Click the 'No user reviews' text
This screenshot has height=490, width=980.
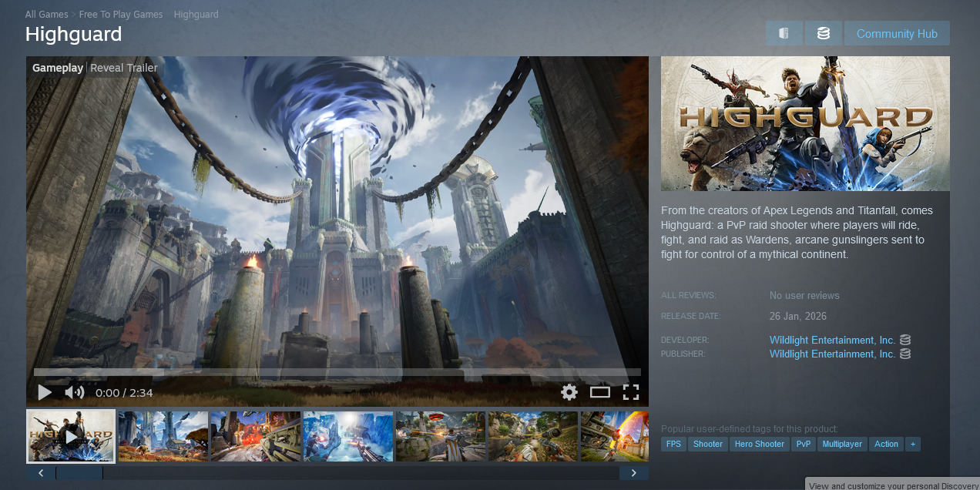click(804, 296)
